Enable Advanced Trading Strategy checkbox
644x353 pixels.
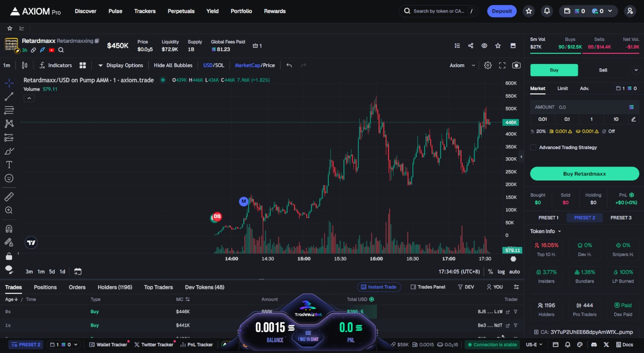[x=533, y=147]
